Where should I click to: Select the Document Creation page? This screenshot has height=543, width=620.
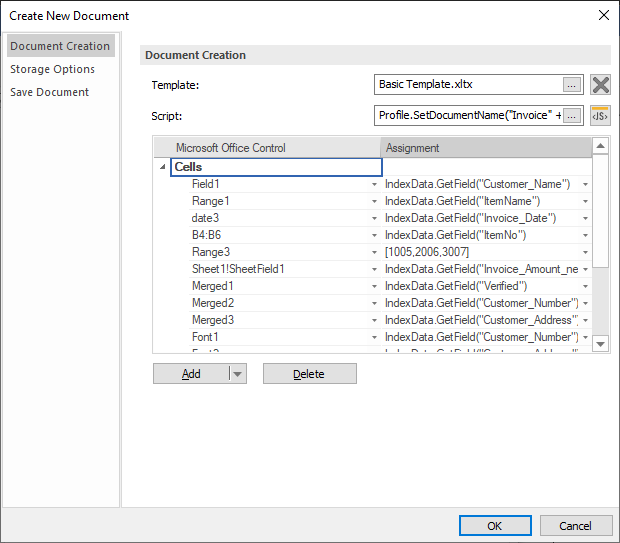click(x=60, y=46)
